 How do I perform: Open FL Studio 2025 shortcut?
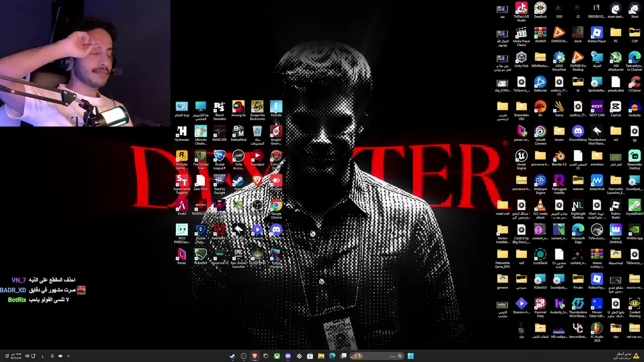pyautogui.click(x=597, y=332)
